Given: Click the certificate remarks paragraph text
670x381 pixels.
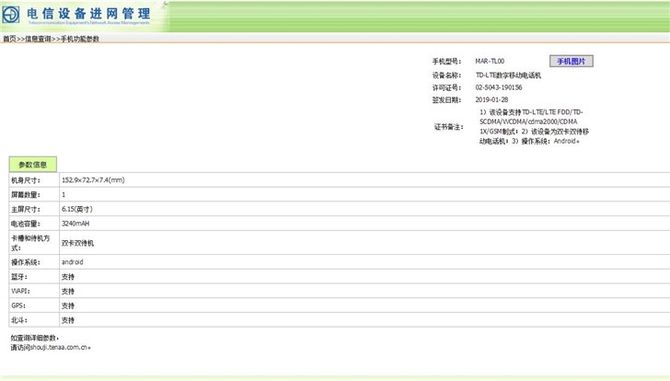Looking at the screenshot, I should tap(534, 126).
